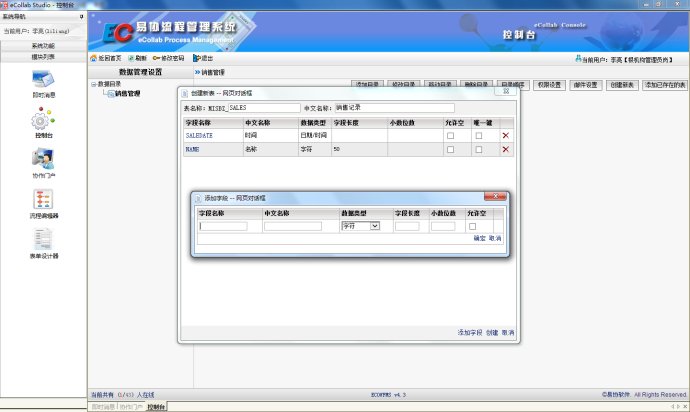The width and height of the screenshot is (690, 412).
Task: Toggle 唯一键 checkbox for SALEDATE row
Action: (479, 136)
